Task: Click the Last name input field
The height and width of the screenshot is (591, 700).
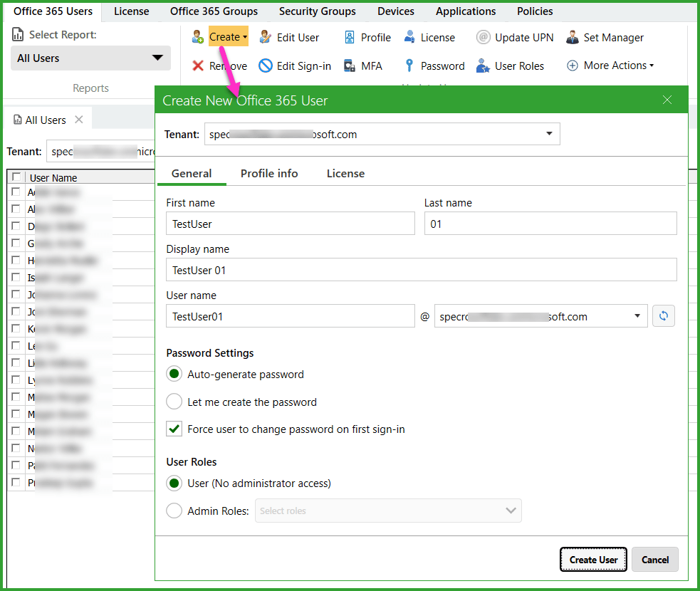Action: (550, 223)
